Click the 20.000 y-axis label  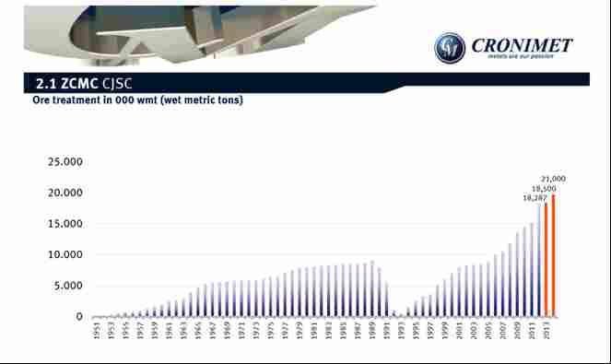coord(65,193)
